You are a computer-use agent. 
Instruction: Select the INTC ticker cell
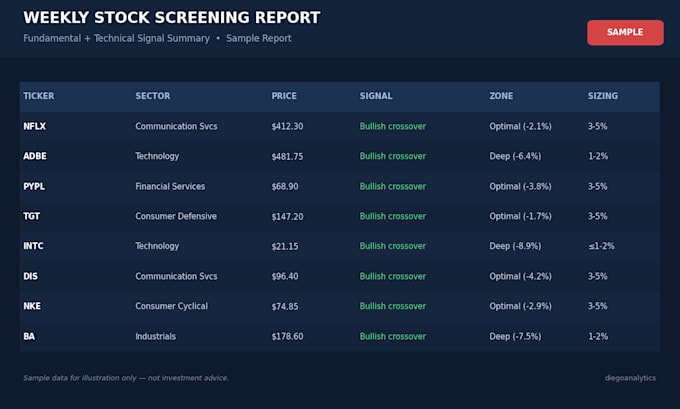(x=33, y=246)
